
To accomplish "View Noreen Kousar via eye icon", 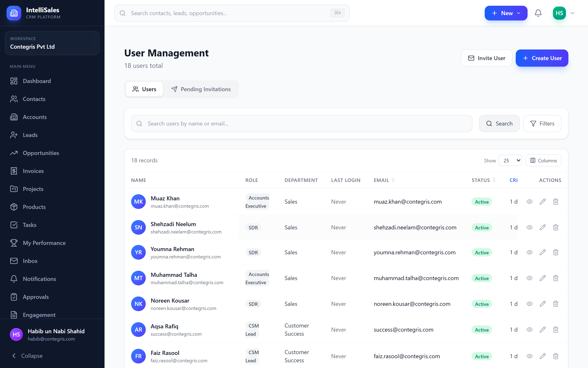I will coord(529,304).
